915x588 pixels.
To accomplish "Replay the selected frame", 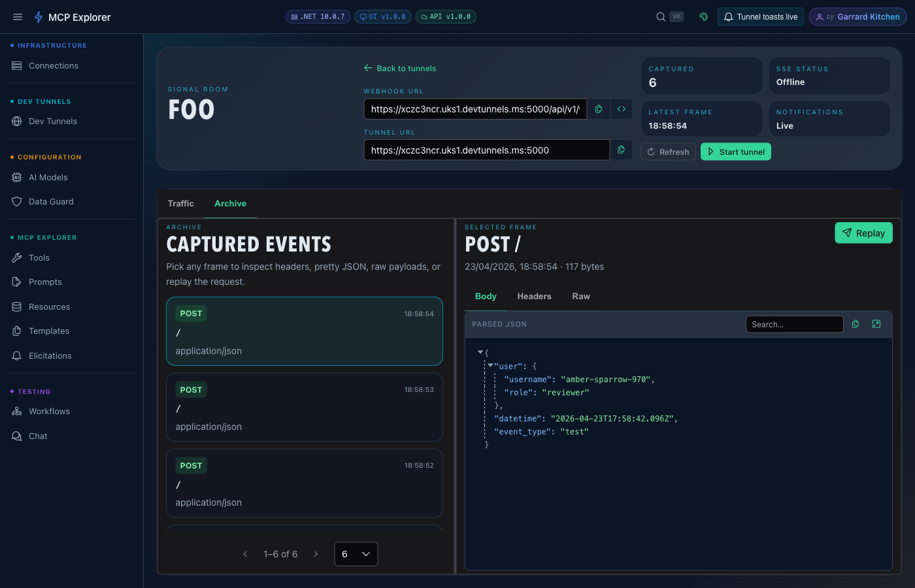I will pyautogui.click(x=863, y=233).
